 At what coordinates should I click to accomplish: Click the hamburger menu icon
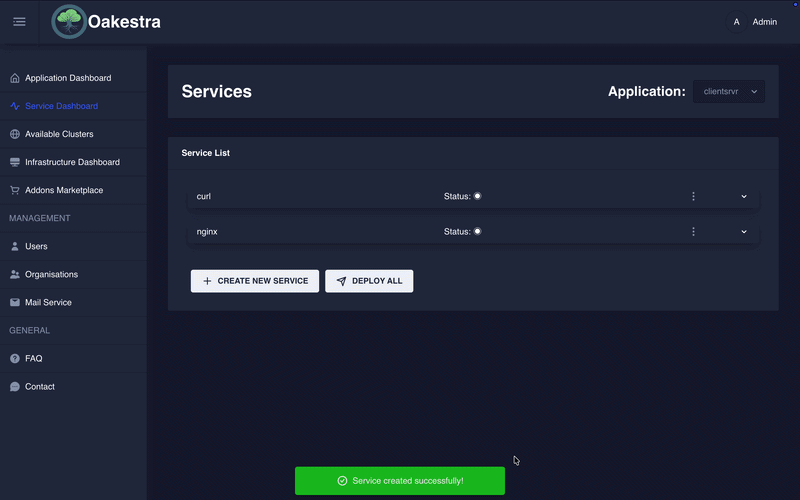tap(19, 22)
